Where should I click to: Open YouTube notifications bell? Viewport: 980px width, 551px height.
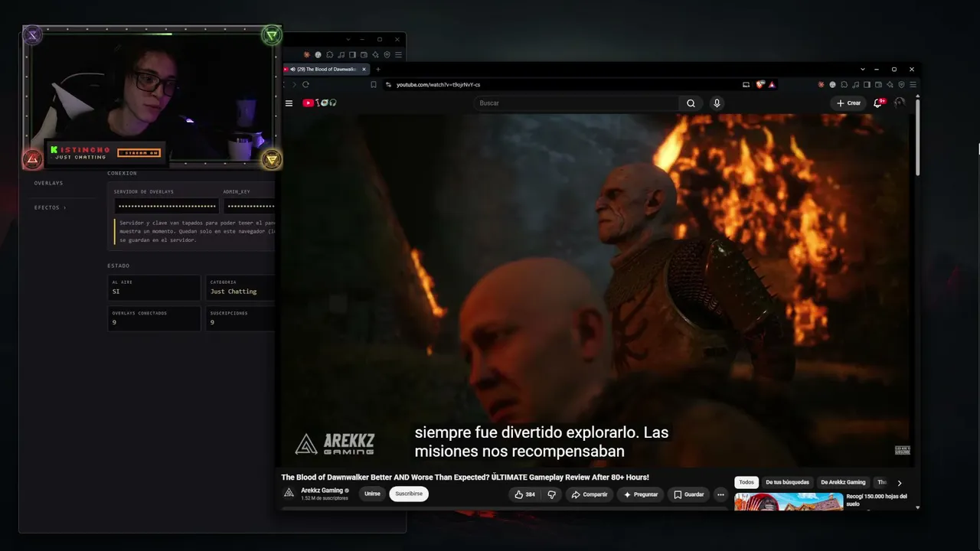point(878,103)
